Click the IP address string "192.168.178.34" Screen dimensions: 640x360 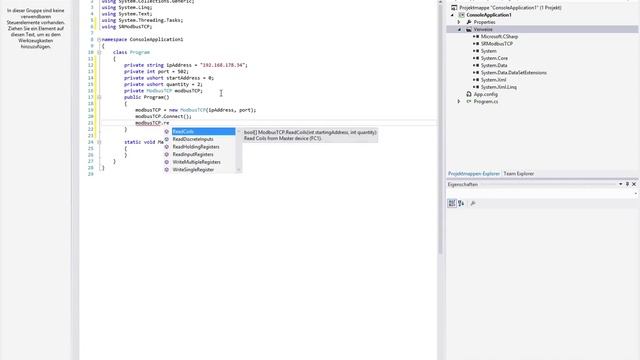pyautogui.click(x=223, y=65)
